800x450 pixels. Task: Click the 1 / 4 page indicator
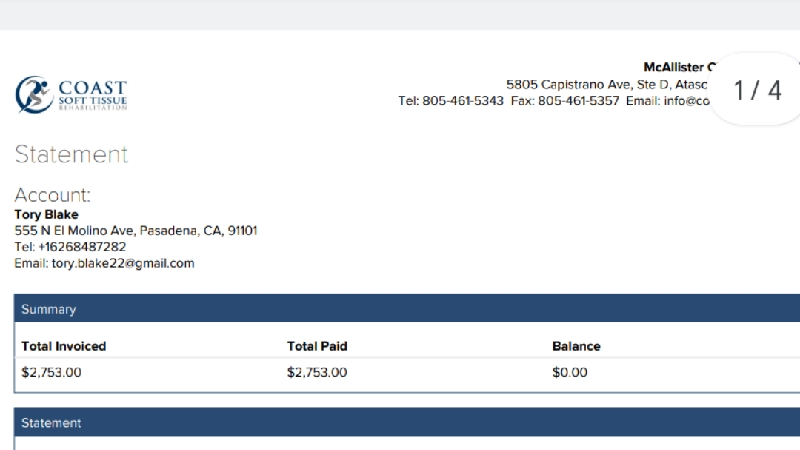[x=758, y=90]
